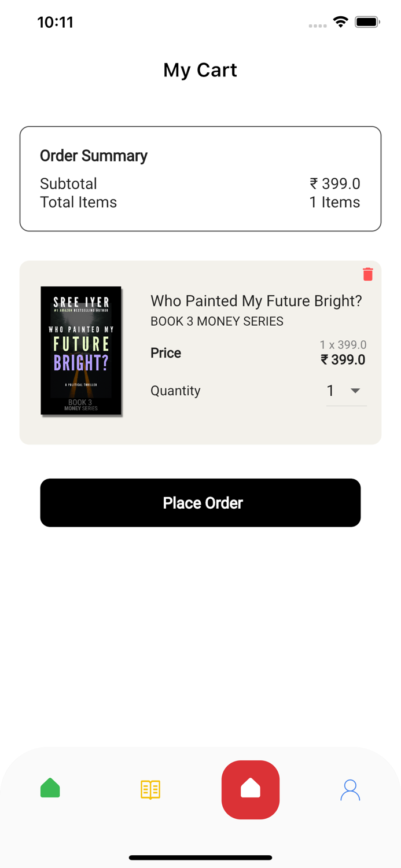Tap the My Cart page title
The height and width of the screenshot is (868, 401).
(200, 70)
